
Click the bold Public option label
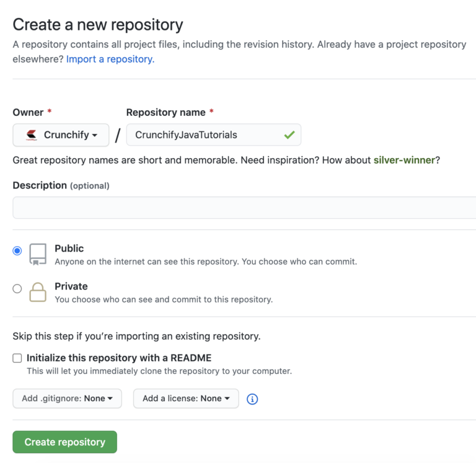[69, 248]
